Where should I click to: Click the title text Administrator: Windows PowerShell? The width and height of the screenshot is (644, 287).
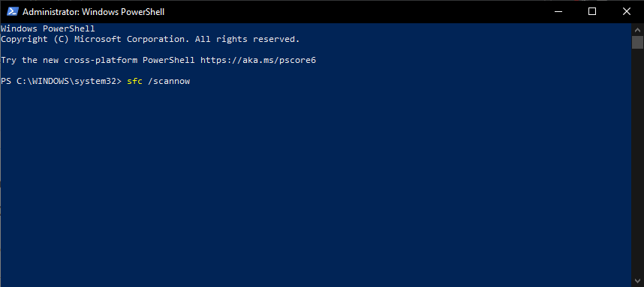pos(93,12)
